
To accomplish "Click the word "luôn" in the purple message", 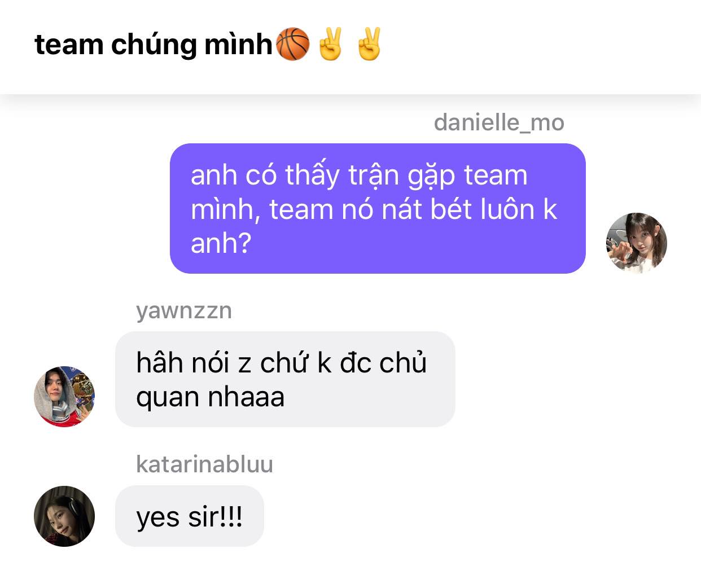I will pos(507,209).
